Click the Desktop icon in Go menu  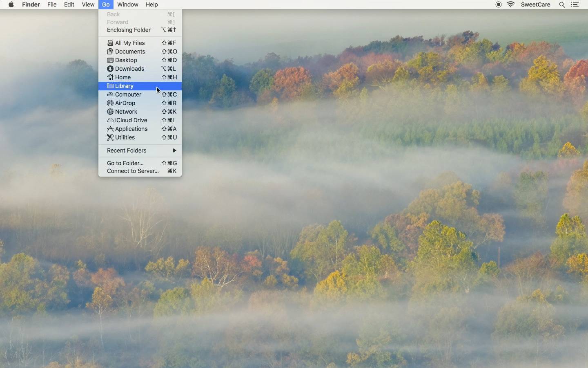[110, 60]
